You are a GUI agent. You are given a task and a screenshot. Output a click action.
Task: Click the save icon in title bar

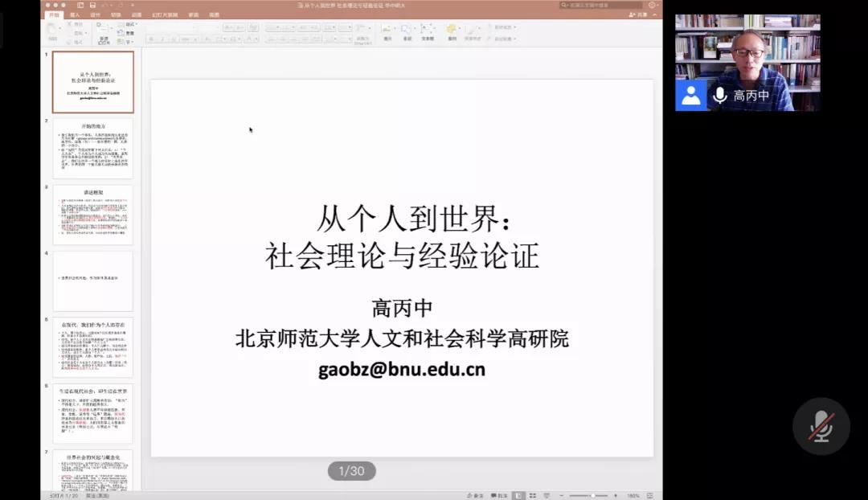point(93,5)
